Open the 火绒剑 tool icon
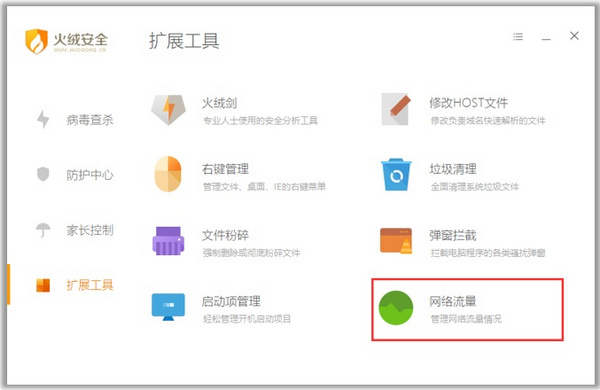 (x=168, y=110)
